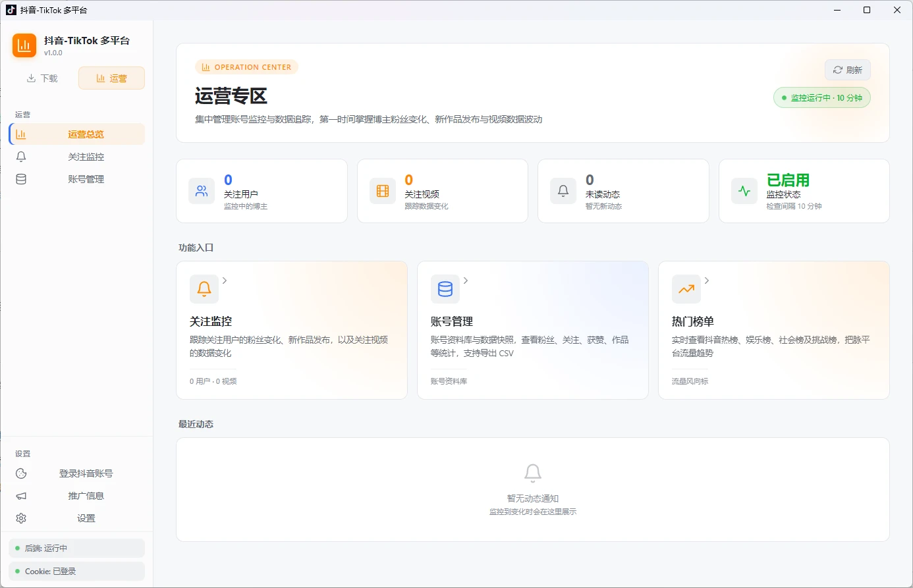
Task: Open 账号管理 in the sidebar menu
Action: click(77, 179)
